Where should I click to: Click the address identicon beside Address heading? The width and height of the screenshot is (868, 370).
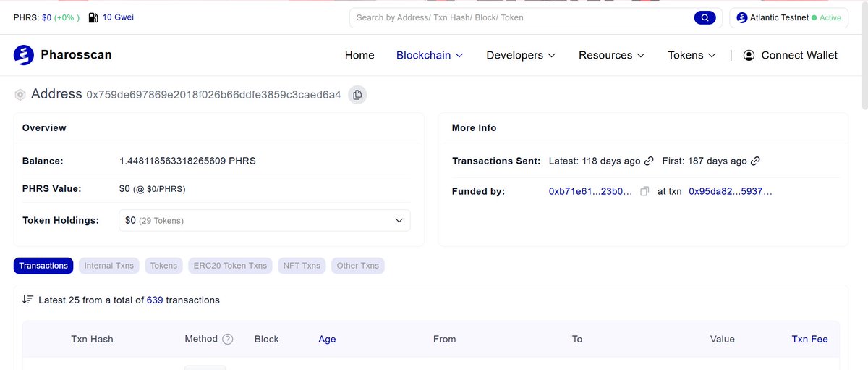tap(20, 95)
